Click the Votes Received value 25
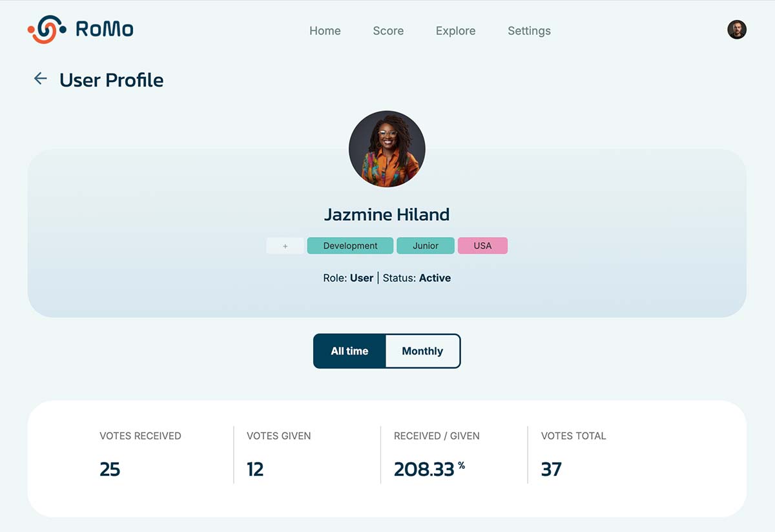The width and height of the screenshot is (775, 532). click(x=110, y=469)
